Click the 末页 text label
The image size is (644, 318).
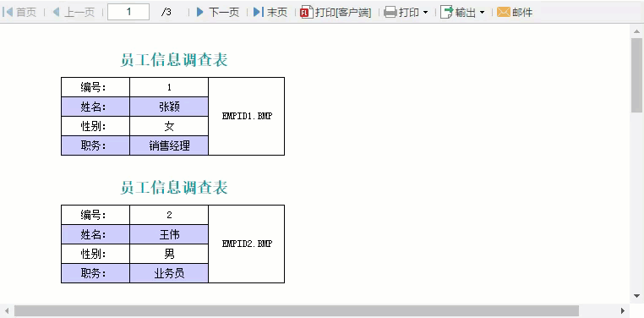277,13
